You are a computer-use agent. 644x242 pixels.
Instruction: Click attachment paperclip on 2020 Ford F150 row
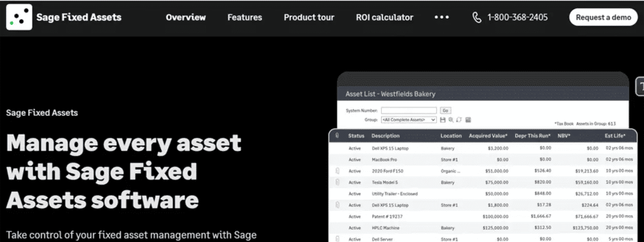coord(337,171)
